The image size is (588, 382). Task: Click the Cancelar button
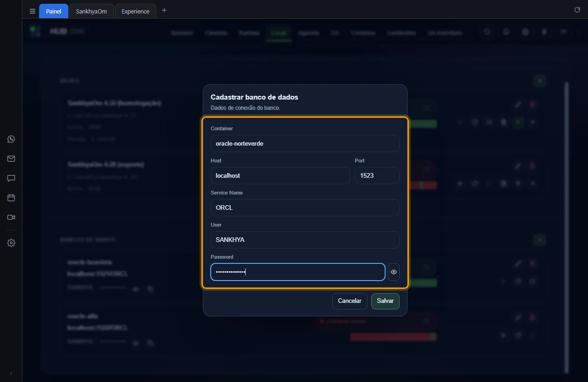tap(350, 301)
